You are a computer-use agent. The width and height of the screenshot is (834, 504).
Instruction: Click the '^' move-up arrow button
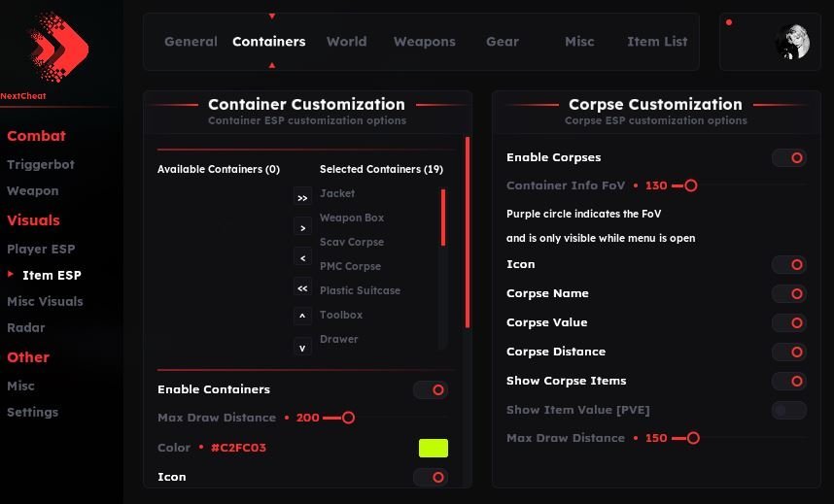coord(302,317)
